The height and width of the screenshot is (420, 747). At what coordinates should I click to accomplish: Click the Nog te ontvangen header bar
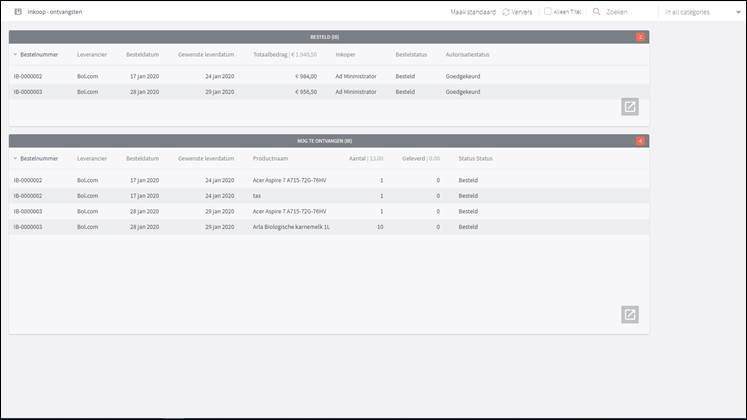329,141
